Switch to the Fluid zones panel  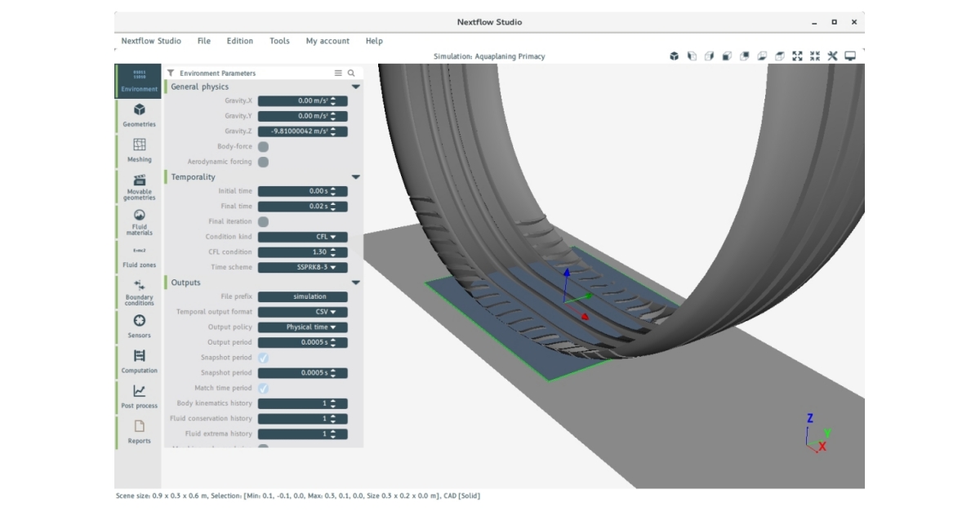pos(138,257)
